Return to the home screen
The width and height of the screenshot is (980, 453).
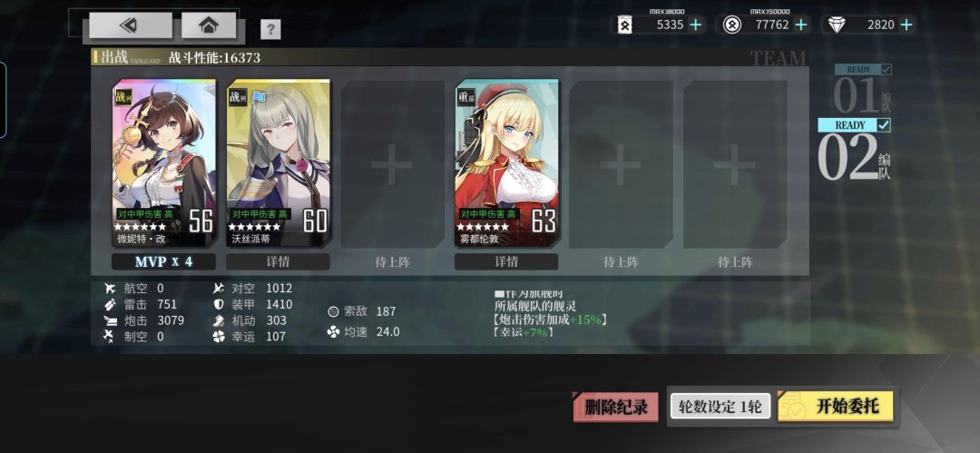[x=209, y=25]
